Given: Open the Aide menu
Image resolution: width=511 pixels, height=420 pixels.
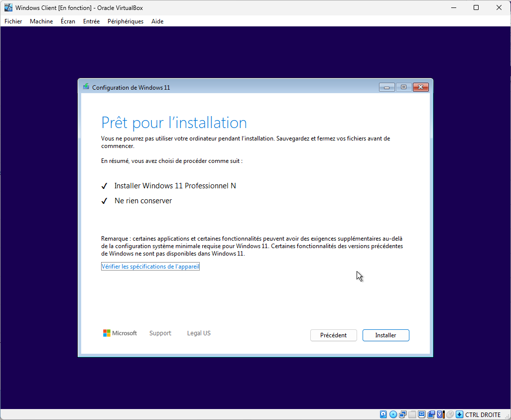Looking at the screenshot, I should [x=157, y=21].
